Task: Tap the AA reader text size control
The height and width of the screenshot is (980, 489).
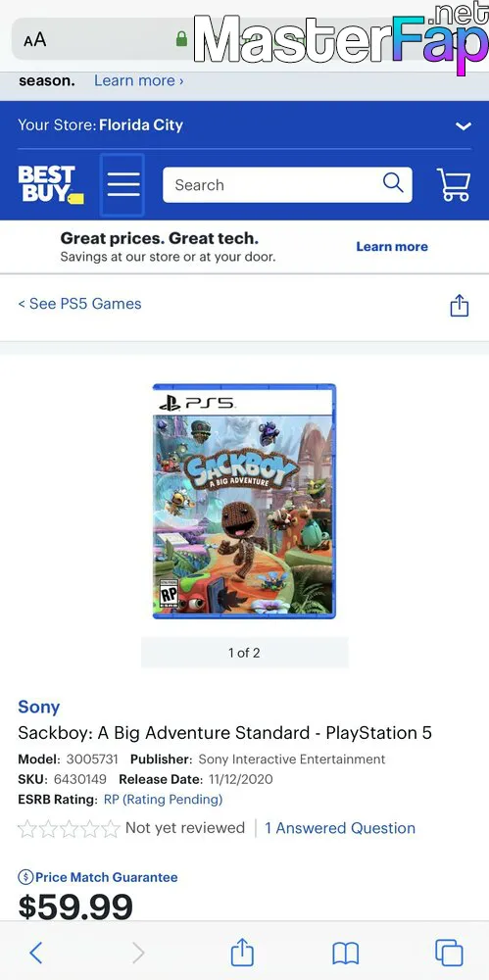Action: (35, 40)
